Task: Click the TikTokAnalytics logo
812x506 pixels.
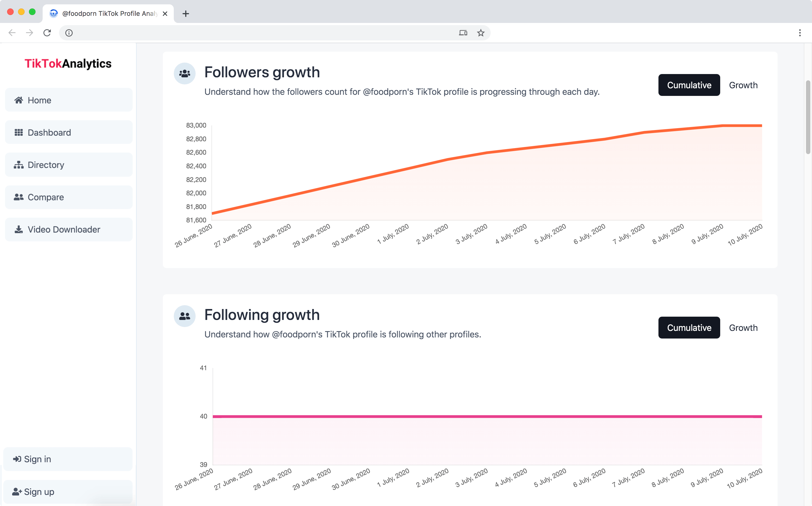Action: coord(68,64)
